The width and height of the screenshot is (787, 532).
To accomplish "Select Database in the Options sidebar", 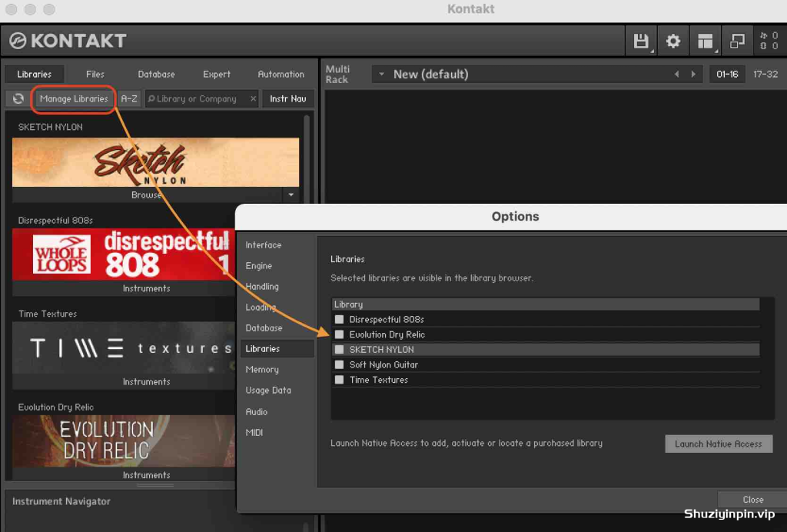I will click(264, 328).
